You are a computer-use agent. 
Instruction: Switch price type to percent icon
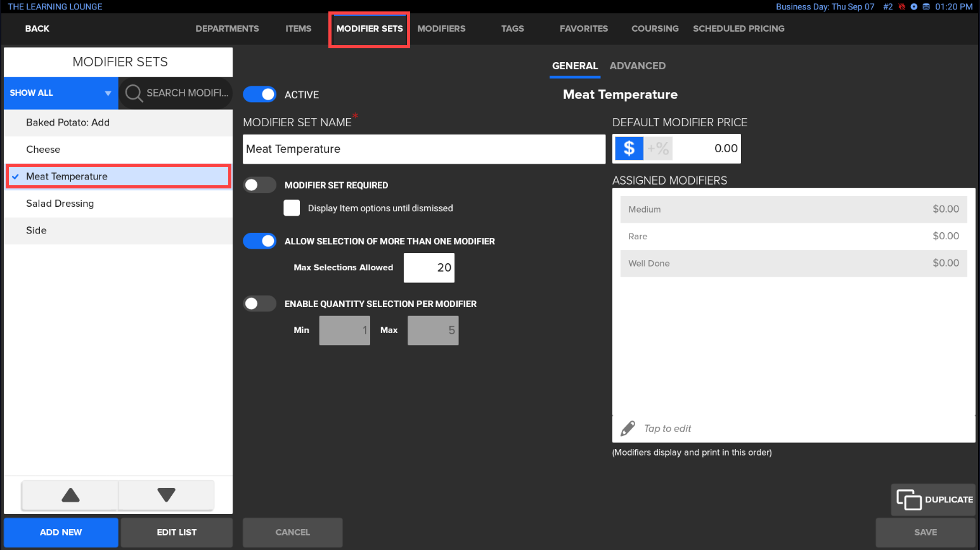pos(658,148)
